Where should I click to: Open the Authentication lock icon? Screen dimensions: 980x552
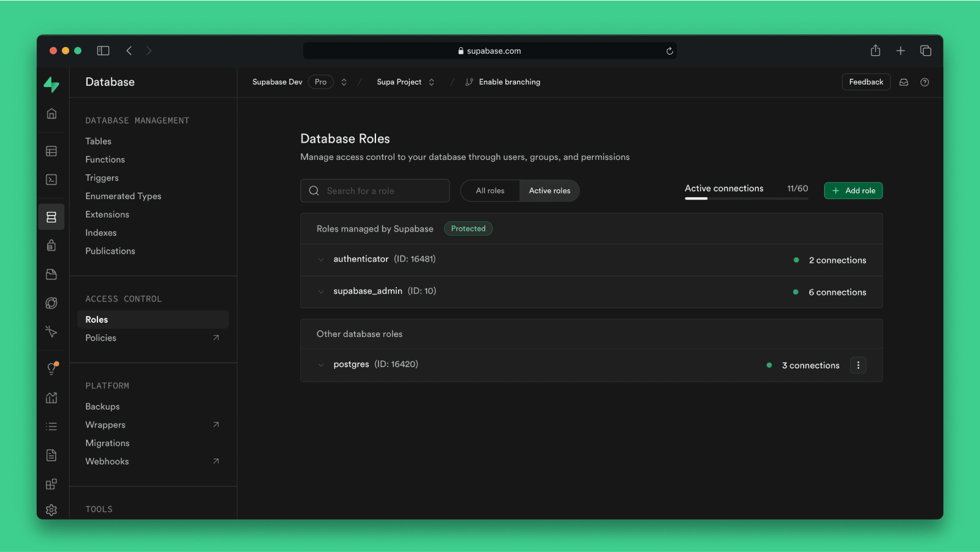(x=51, y=246)
